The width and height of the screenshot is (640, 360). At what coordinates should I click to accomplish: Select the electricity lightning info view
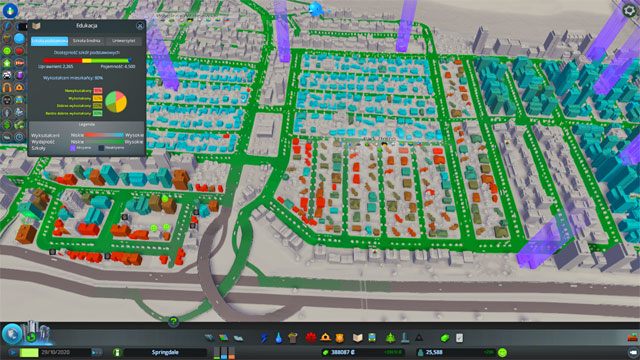click(x=7, y=27)
